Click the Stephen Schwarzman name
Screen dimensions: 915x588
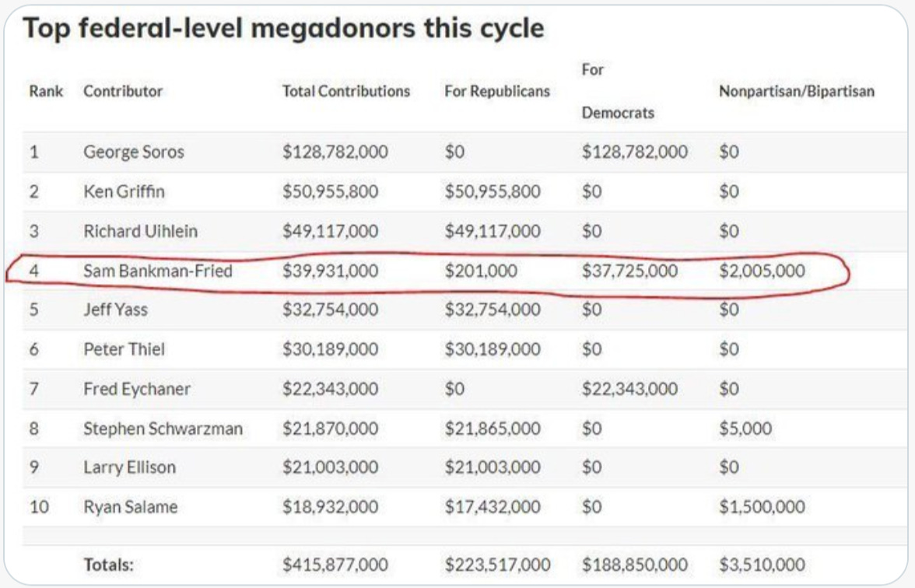(x=163, y=429)
